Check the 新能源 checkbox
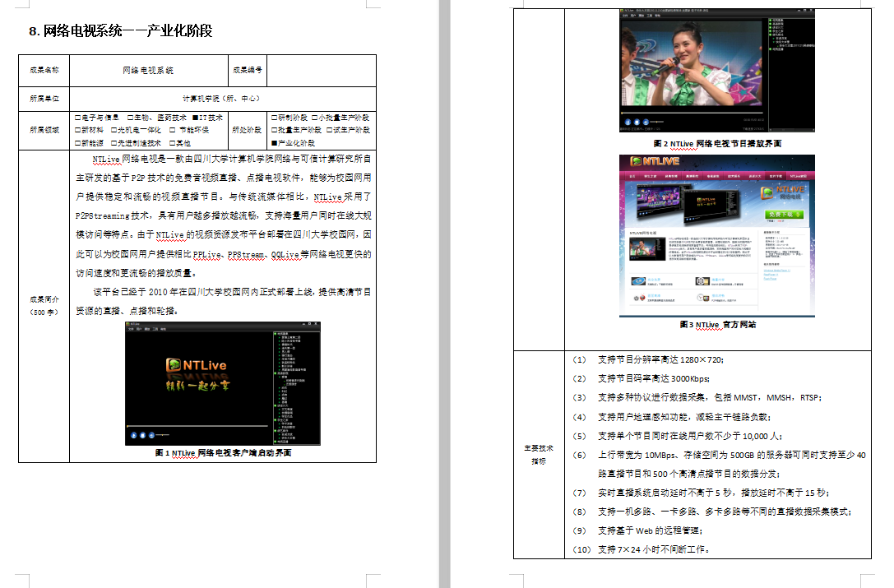The height and width of the screenshot is (588, 894). (77, 142)
